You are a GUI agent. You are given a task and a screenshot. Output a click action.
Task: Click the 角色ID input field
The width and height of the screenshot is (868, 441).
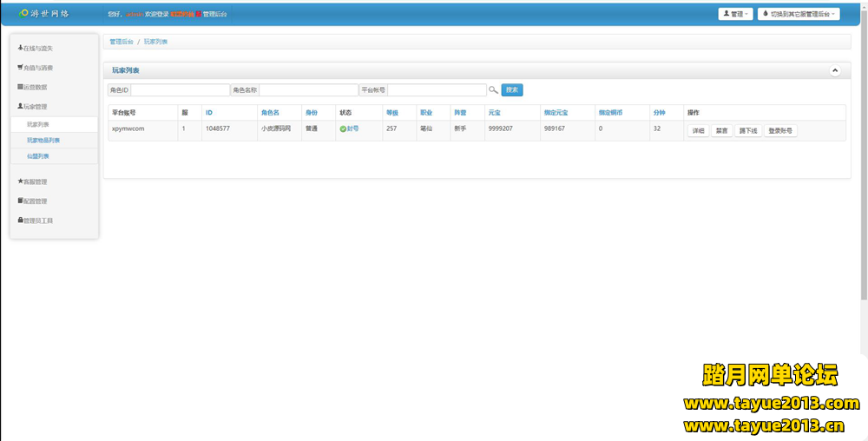[180, 89]
